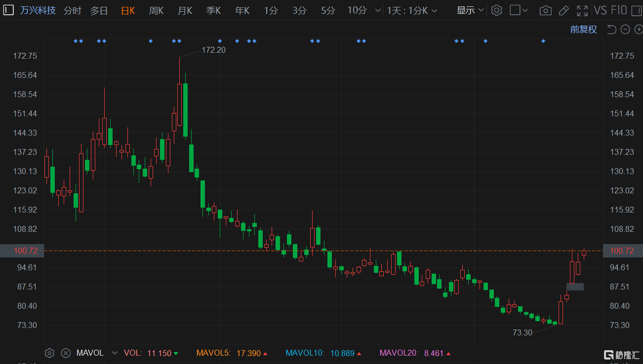Toggle the left sidebar panel icon

[x=8, y=10]
